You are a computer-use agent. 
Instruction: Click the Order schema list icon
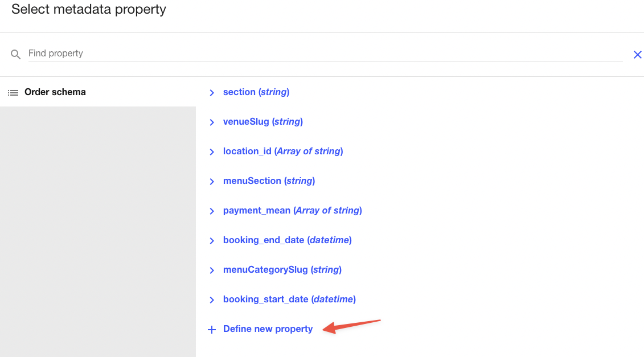click(13, 92)
